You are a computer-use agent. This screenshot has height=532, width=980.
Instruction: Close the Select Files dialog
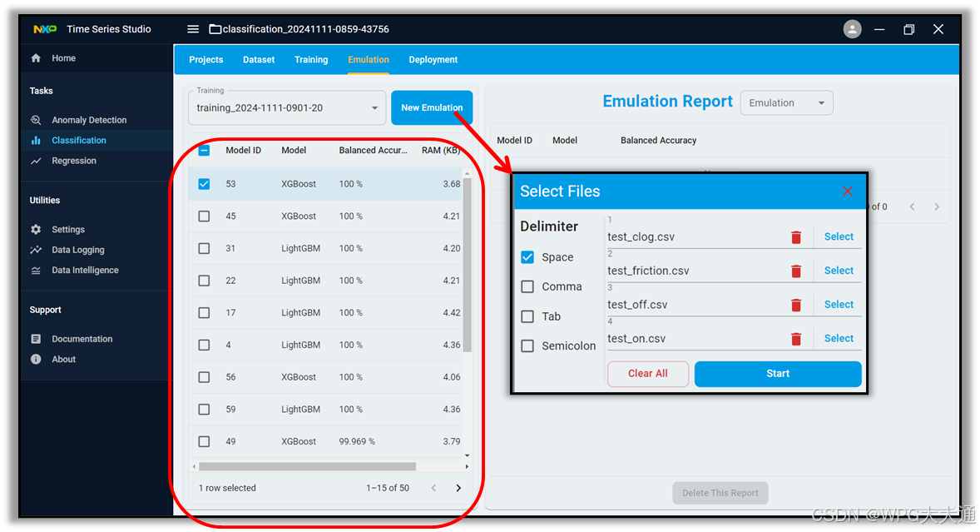pyautogui.click(x=847, y=191)
